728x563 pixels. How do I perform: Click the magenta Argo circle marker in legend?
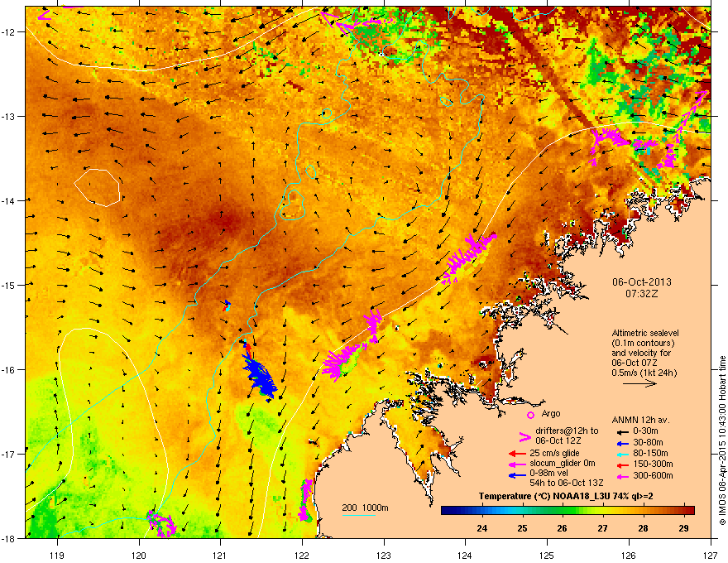click(530, 415)
